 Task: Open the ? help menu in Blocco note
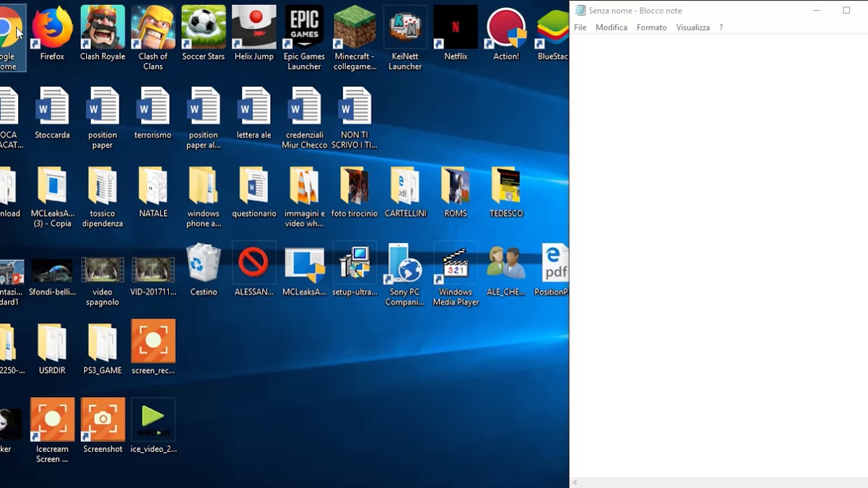pos(721,27)
